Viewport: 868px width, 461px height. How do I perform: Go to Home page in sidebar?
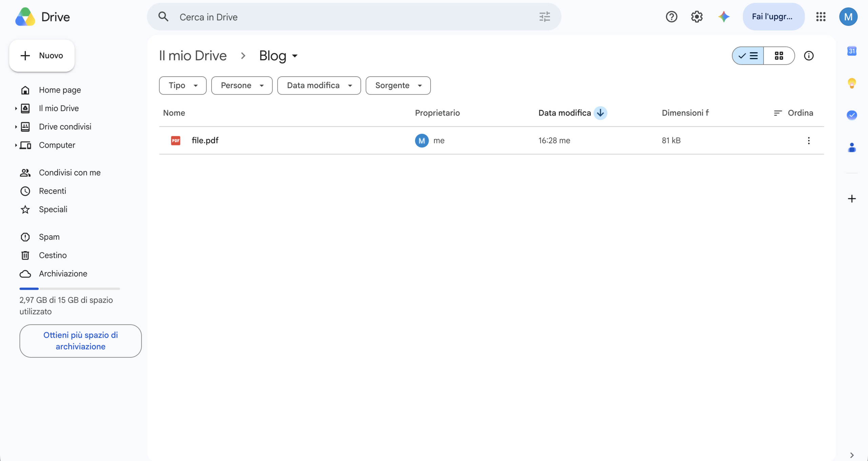[x=60, y=90]
